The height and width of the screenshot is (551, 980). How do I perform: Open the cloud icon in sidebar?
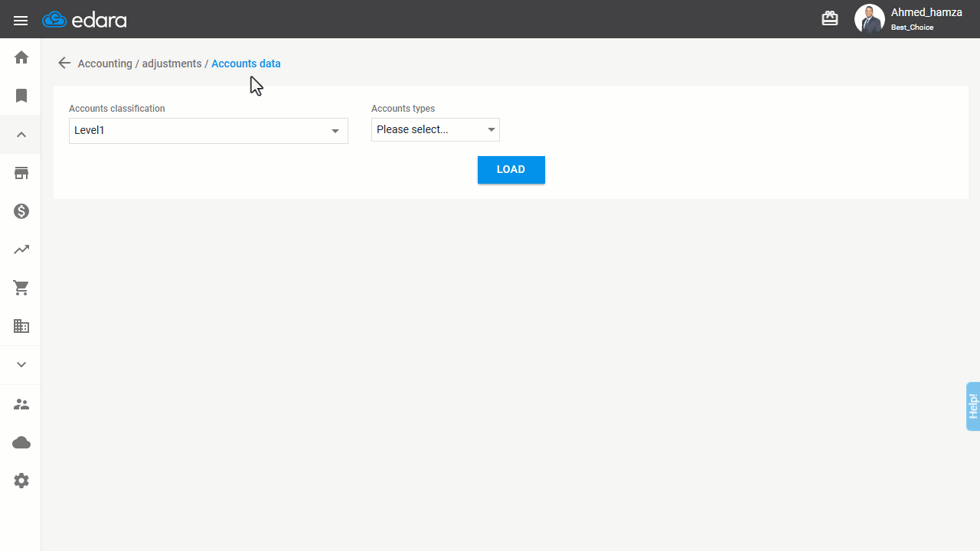(21, 442)
